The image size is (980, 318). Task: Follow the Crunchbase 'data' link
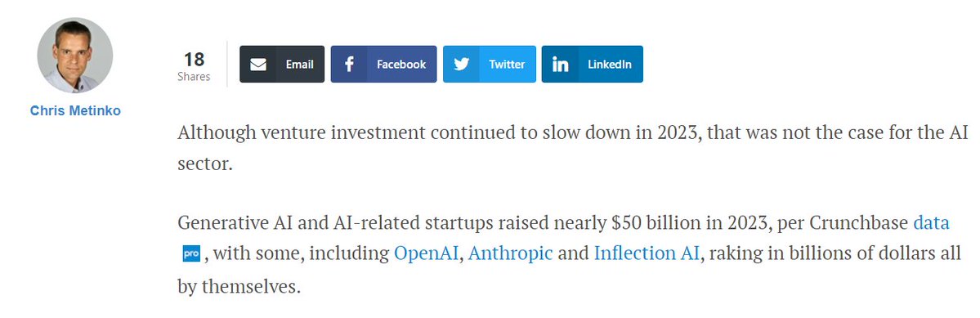931,222
